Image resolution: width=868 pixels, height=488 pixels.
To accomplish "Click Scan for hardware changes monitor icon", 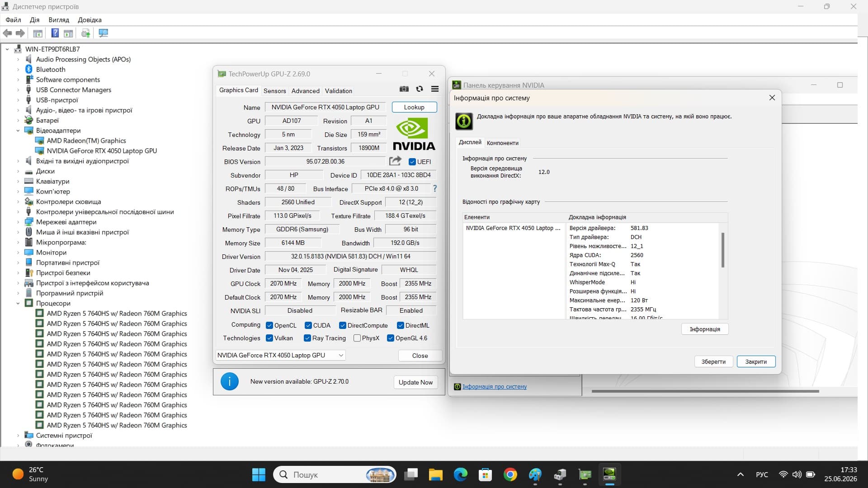I will pyautogui.click(x=103, y=33).
